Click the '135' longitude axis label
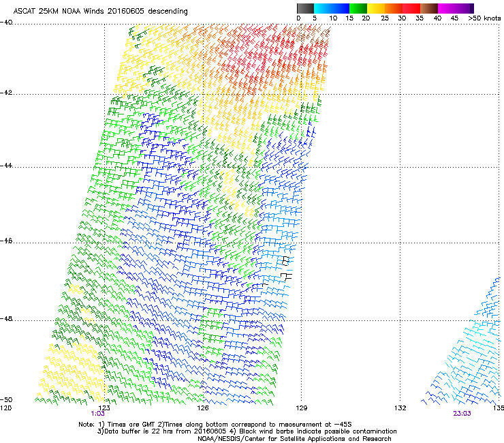The image size is (504, 443). 499,408
